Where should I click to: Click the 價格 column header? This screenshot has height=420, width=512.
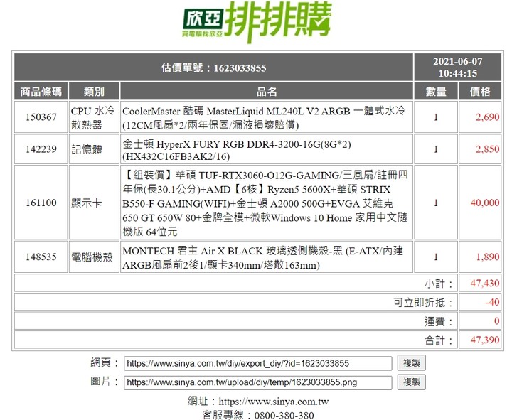[480, 92]
